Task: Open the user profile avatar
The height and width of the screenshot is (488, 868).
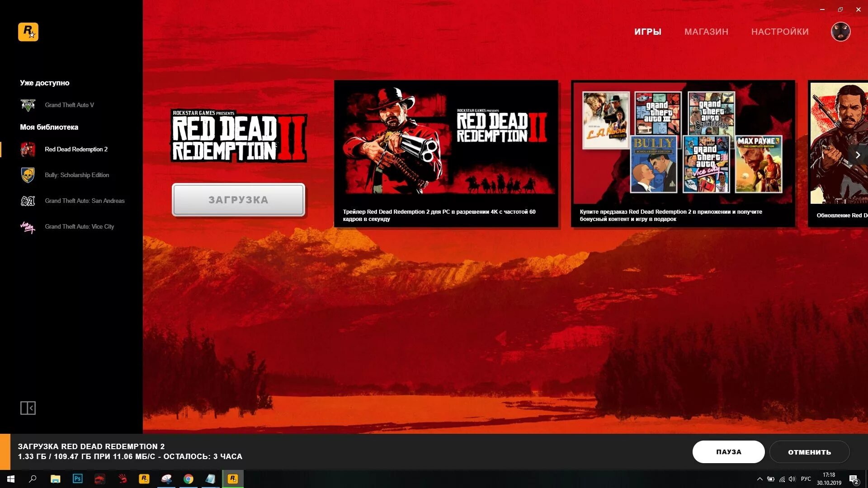Action: (x=841, y=32)
